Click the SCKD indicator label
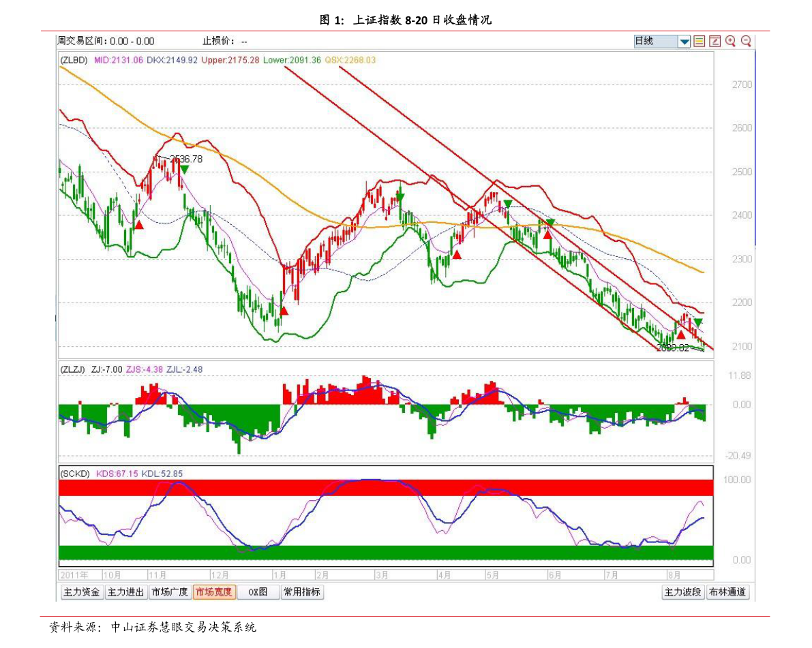 click(x=75, y=474)
